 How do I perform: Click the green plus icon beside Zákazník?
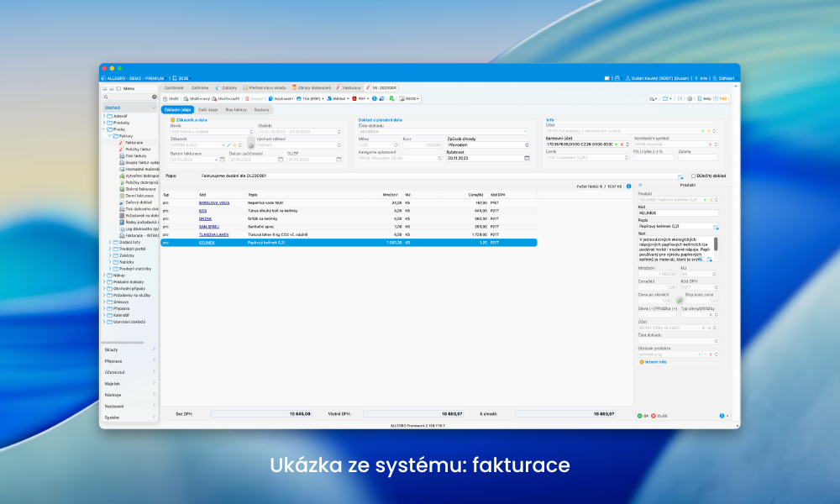223,145
